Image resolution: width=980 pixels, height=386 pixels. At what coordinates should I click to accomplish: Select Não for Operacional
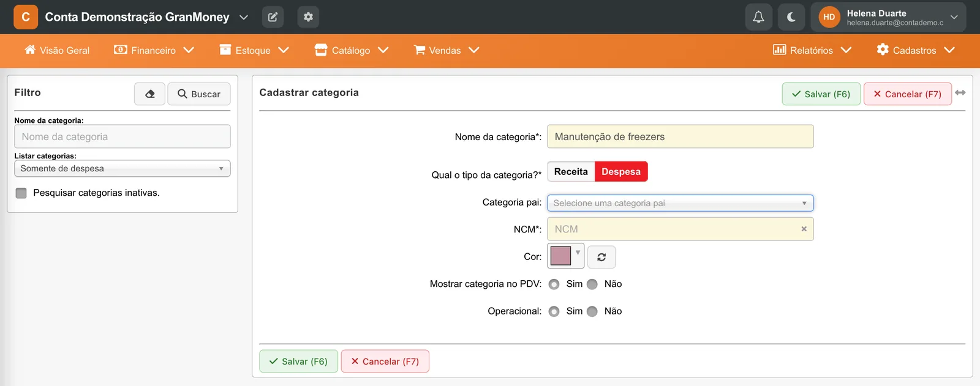click(592, 311)
